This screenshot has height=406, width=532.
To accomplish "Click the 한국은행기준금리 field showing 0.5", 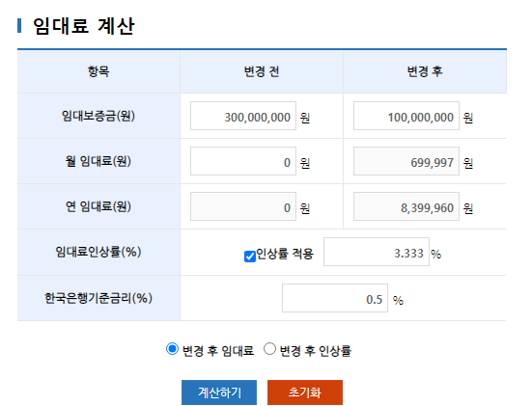I will tap(334, 298).
